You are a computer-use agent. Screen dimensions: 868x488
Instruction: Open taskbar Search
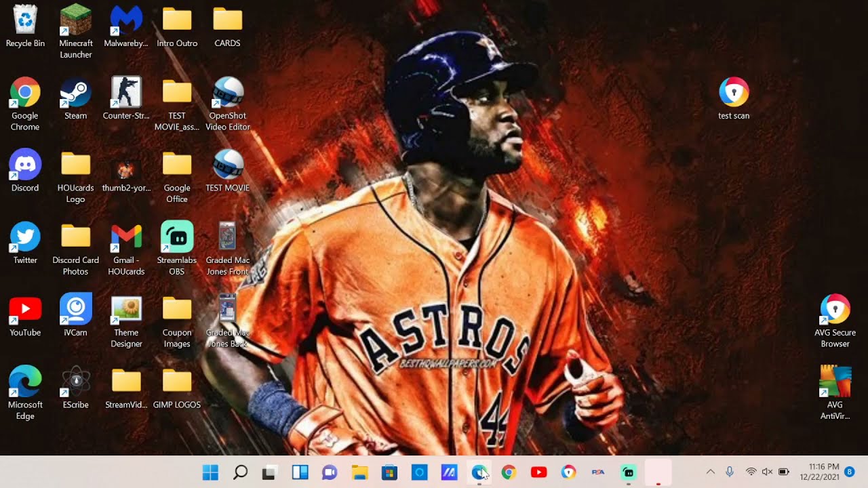(240, 472)
